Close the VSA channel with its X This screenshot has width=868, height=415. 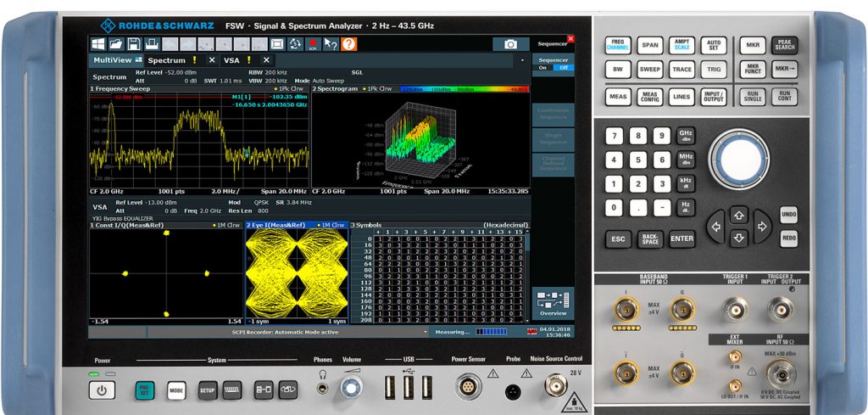point(266,60)
